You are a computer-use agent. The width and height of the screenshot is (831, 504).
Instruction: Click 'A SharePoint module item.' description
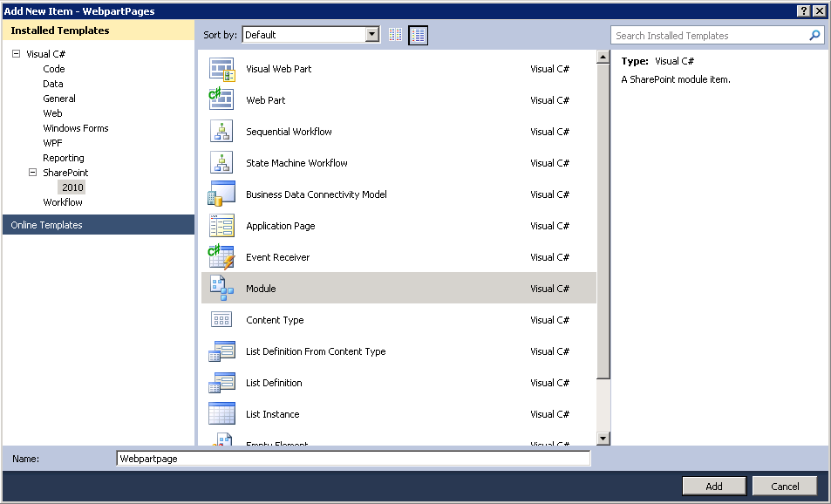tap(676, 79)
